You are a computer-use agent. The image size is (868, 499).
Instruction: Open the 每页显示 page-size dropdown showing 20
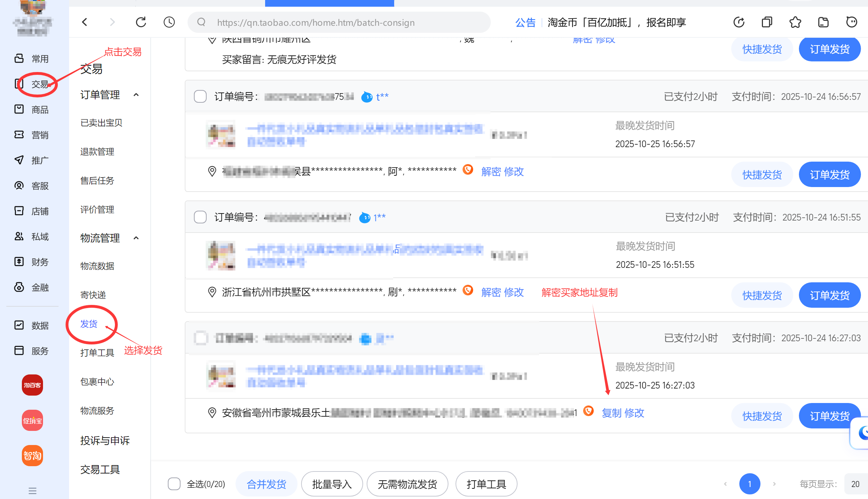855,484
